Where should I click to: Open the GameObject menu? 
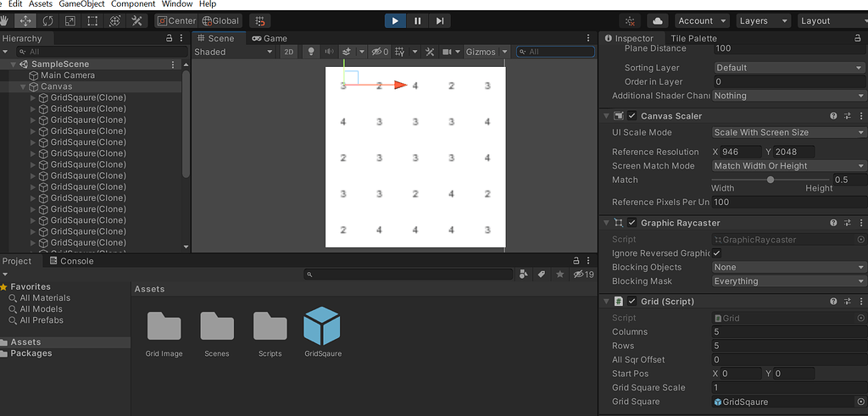pyautogui.click(x=82, y=4)
